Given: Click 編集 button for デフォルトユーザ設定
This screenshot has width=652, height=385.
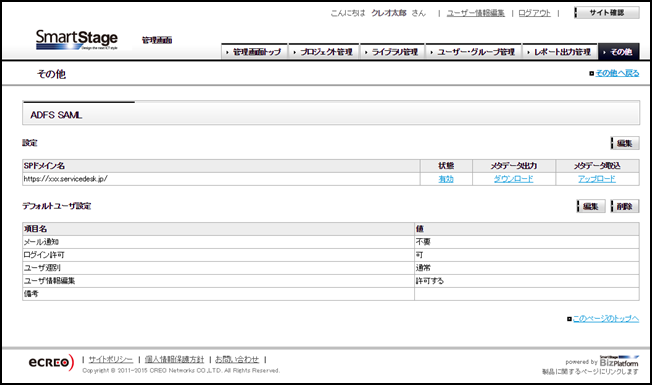Looking at the screenshot, I should 591,206.
